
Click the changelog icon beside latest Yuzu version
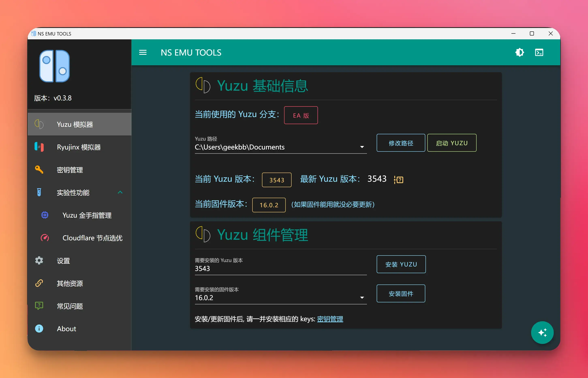[x=399, y=179]
